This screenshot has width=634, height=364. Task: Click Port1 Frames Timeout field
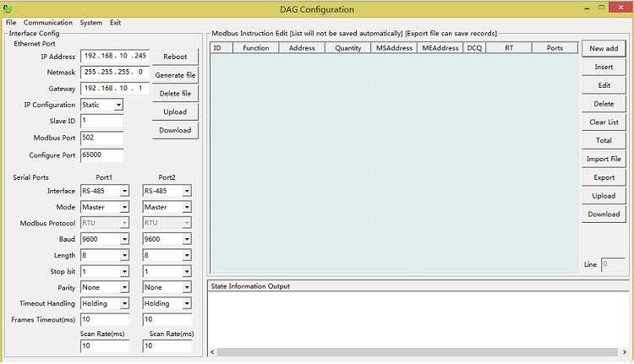[105, 319]
